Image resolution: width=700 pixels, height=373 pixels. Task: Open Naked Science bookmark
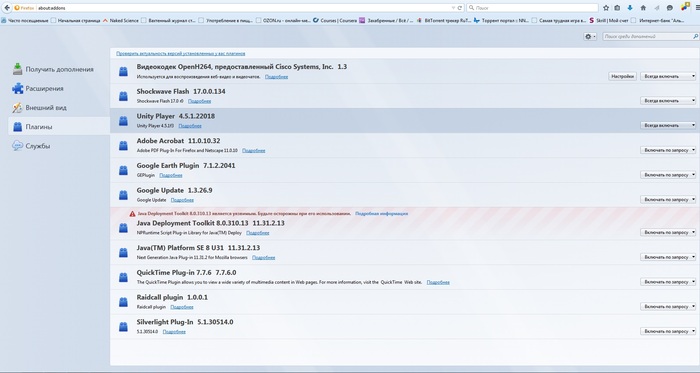click(x=121, y=21)
